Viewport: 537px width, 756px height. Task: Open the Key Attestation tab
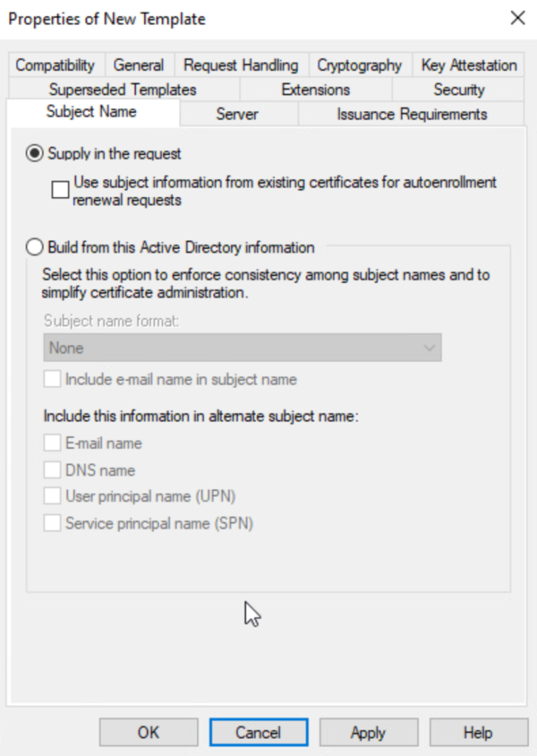pos(469,65)
